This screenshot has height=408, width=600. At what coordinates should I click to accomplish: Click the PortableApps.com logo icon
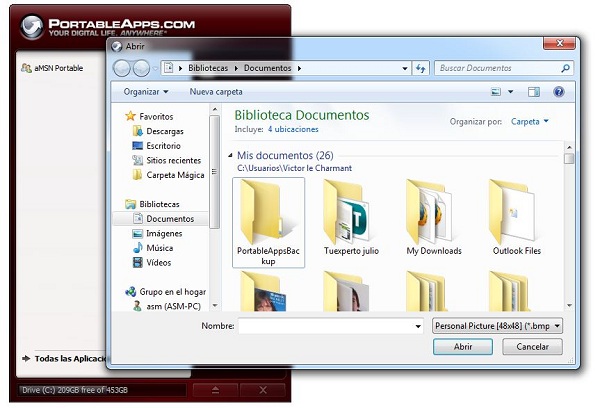click(x=32, y=26)
